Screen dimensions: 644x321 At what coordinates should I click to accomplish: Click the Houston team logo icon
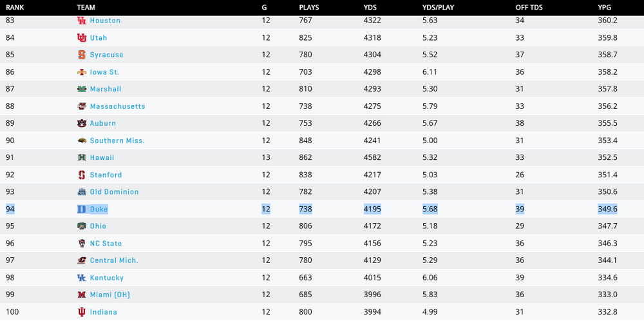[x=81, y=21]
